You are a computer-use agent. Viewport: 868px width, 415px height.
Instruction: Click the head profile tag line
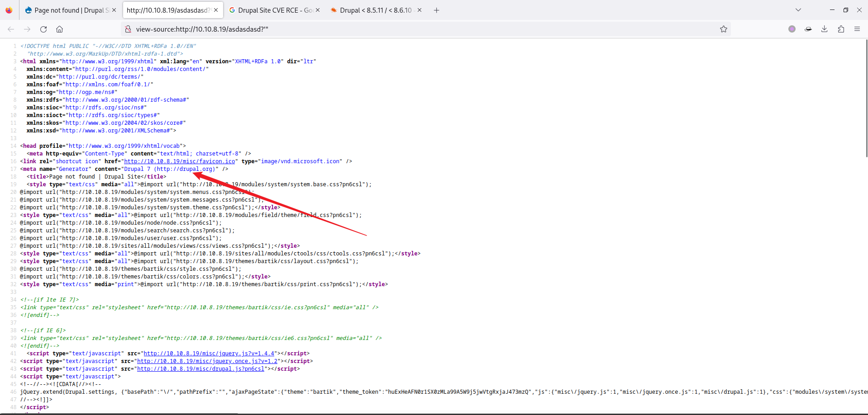(103, 146)
